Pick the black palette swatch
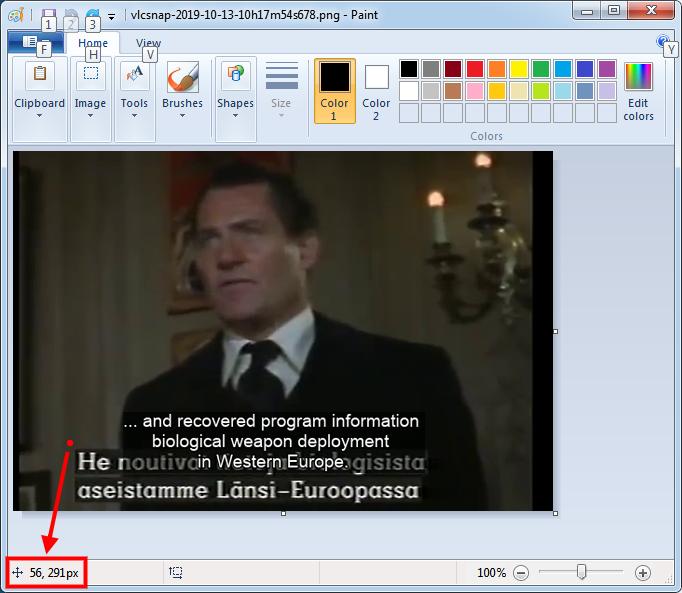Viewport: 682px width, 593px height. tap(409, 69)
